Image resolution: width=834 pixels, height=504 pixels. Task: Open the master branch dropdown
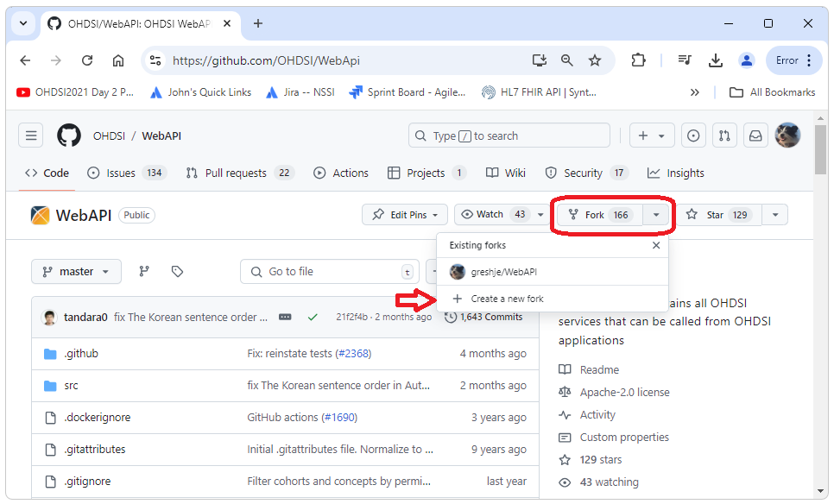(x=76, y=272)
